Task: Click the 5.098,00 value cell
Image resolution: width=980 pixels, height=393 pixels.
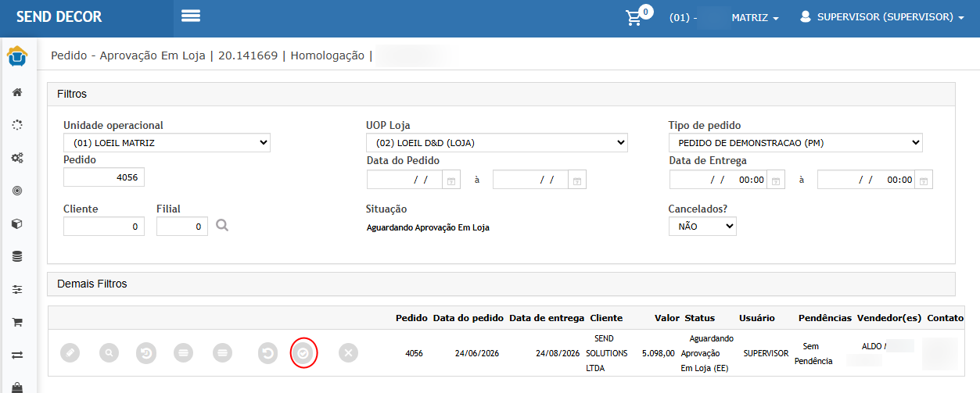Action: click(x=656, y=353)
